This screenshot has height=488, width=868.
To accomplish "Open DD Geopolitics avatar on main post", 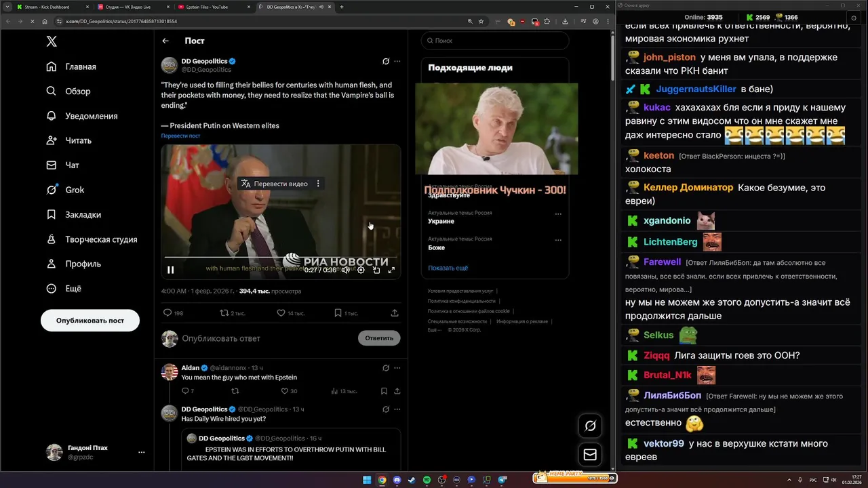I will 169,65.
